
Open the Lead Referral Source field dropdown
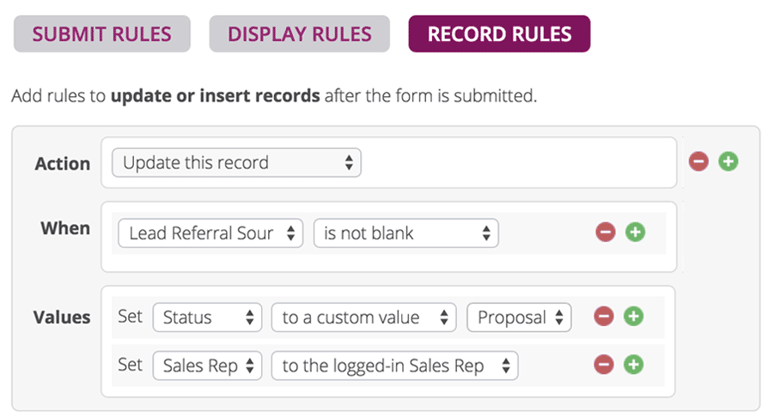coord(210,233)
